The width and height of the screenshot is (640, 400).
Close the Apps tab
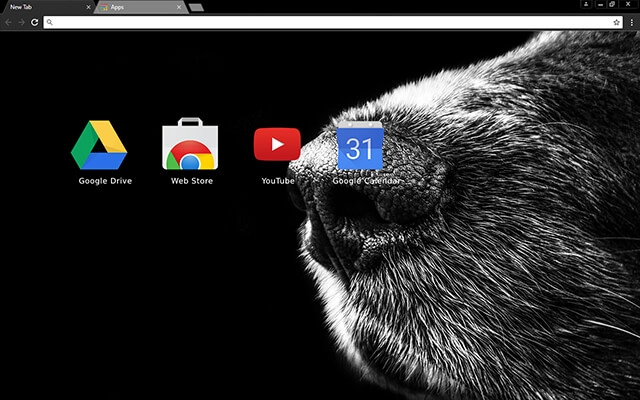[x=179, y=7]
